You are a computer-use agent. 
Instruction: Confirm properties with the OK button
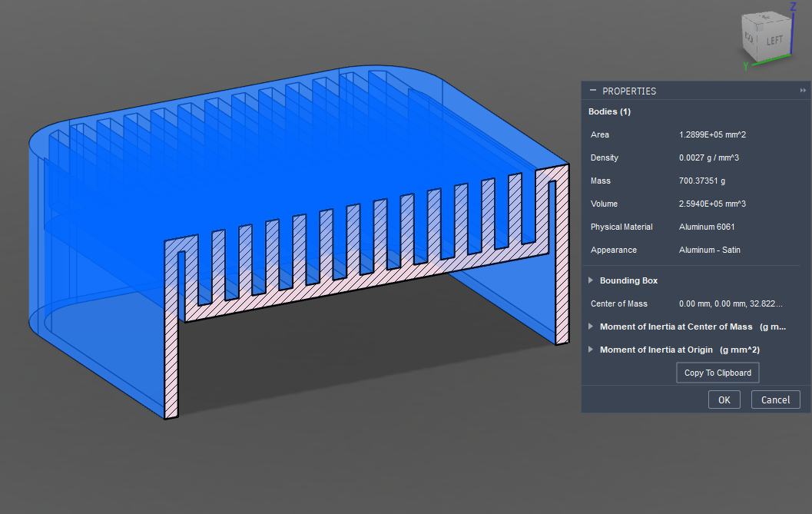724,400
